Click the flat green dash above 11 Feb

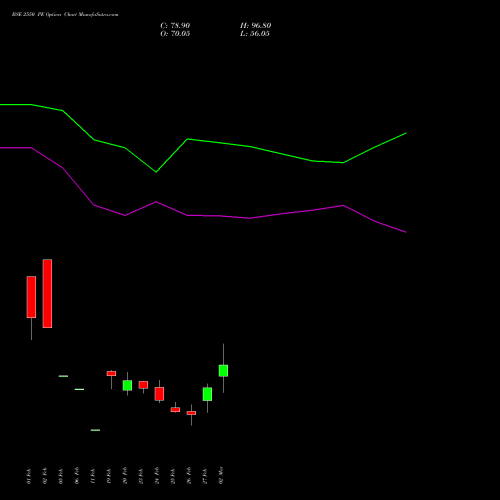(x=95, y=430)
